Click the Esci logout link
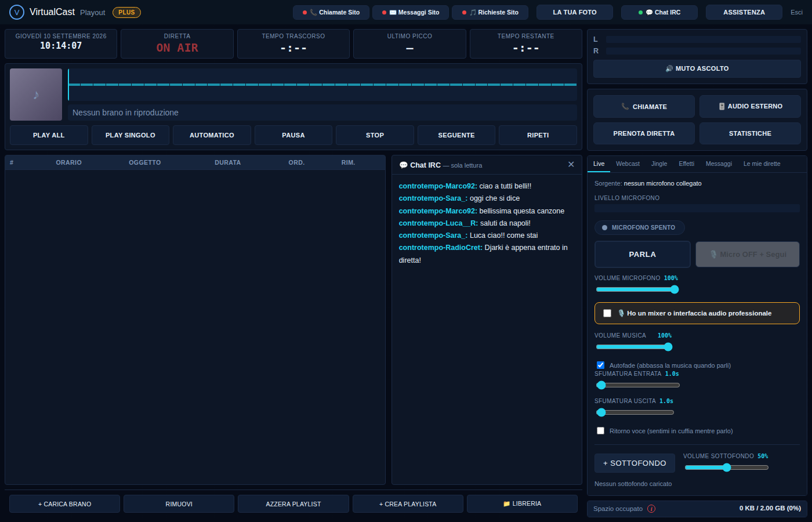This screenshot has height=522, width=812. [796, 12]
